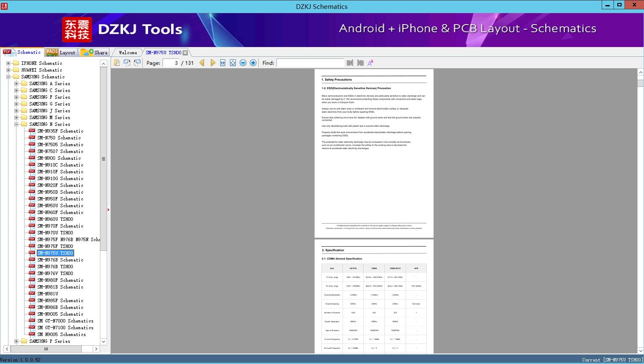Expand the SAMSUNG P Series folder
644x364 pixels.
(x=16, y=341)
